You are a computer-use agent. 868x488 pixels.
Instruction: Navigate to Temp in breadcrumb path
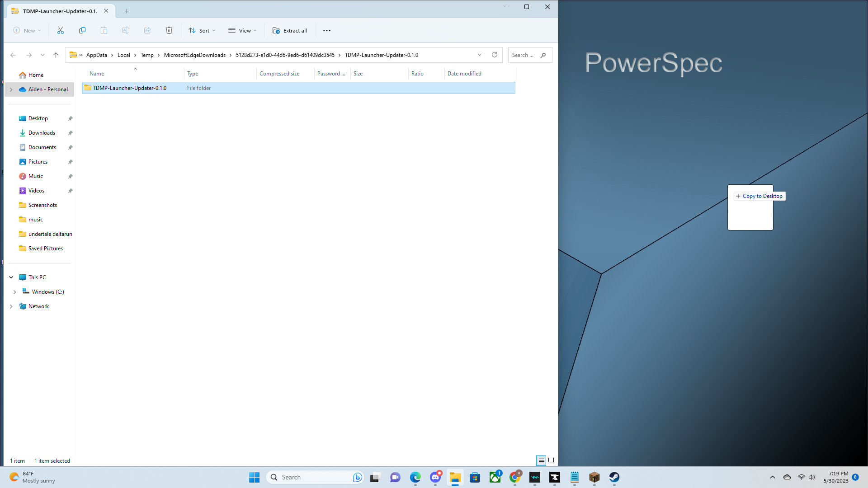(x=147, y=55)
